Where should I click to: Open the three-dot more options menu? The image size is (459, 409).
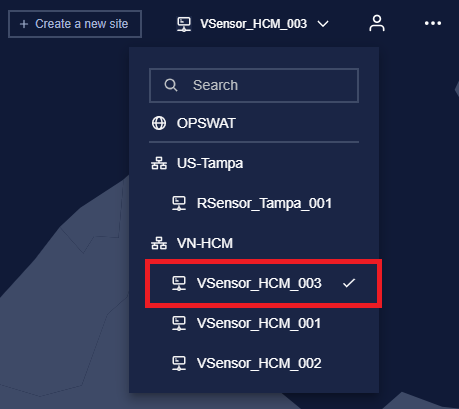point(433,23)
